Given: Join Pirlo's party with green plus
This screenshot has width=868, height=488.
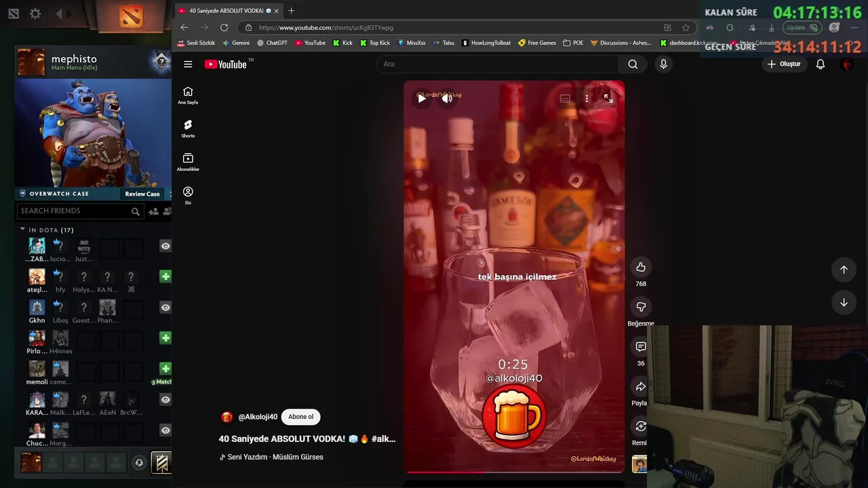Looking at the screenshot, I should (165, 338).
